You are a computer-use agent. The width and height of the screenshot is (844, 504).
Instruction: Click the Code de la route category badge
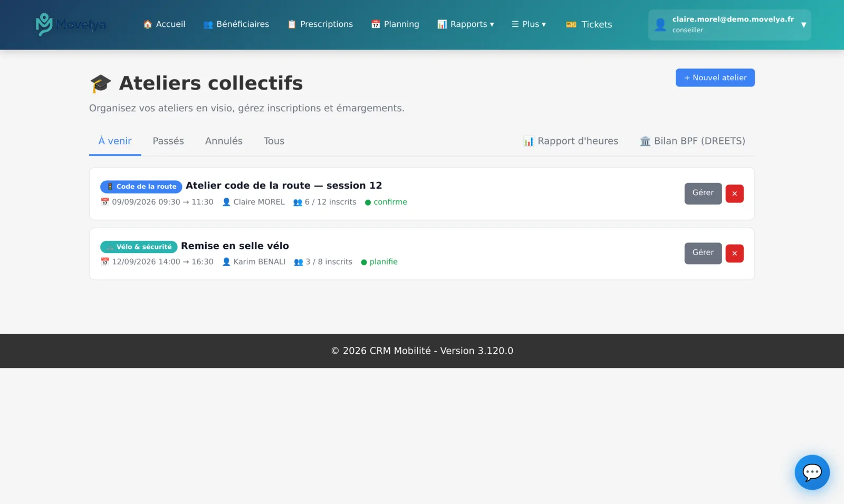141,187
